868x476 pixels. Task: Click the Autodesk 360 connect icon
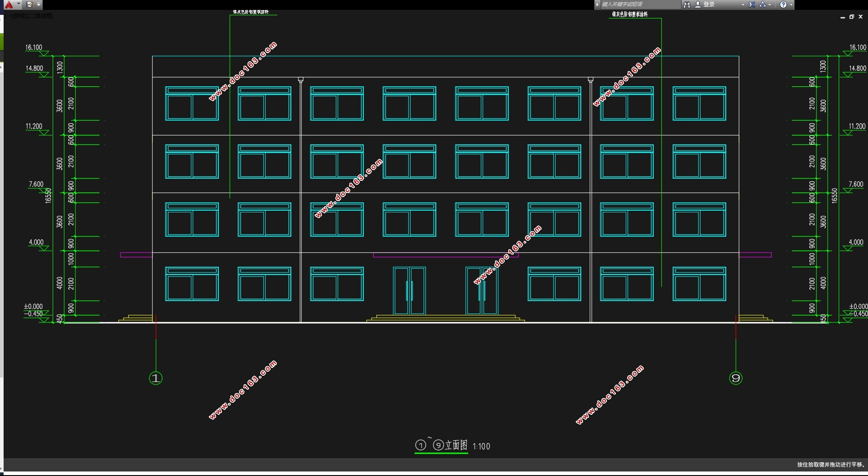[763, 4]
